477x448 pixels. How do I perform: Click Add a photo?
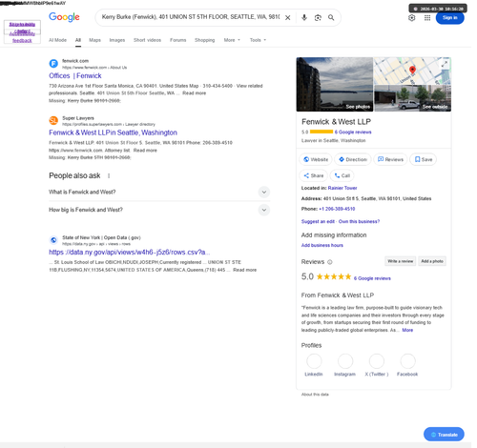pyautogui.click(x=432, y=261)
